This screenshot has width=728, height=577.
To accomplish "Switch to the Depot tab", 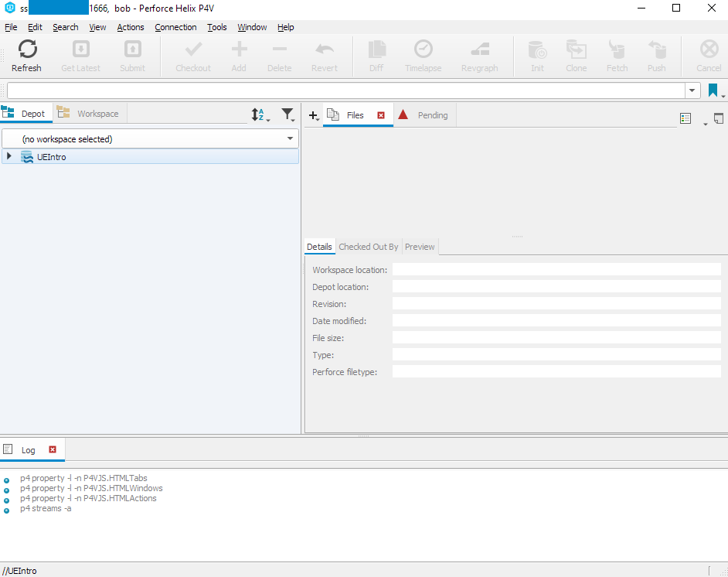I will pyautogui.click(x=26, y=114).
